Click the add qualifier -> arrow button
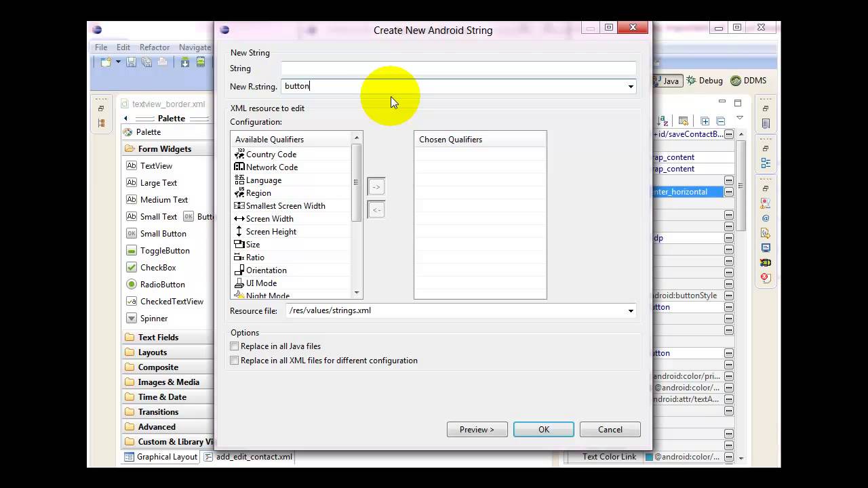The width and height of the screenshot is (868, 488). (376, 186)
